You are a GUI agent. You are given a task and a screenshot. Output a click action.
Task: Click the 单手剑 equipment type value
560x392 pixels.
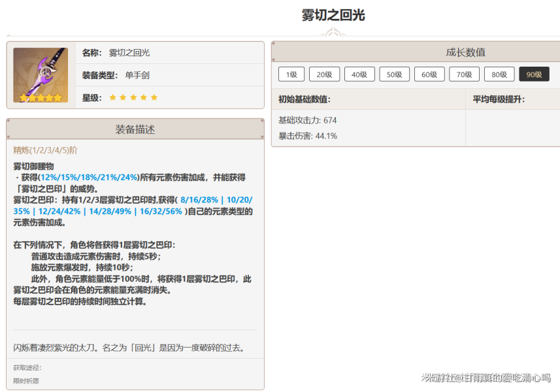(x=137, y=75)
